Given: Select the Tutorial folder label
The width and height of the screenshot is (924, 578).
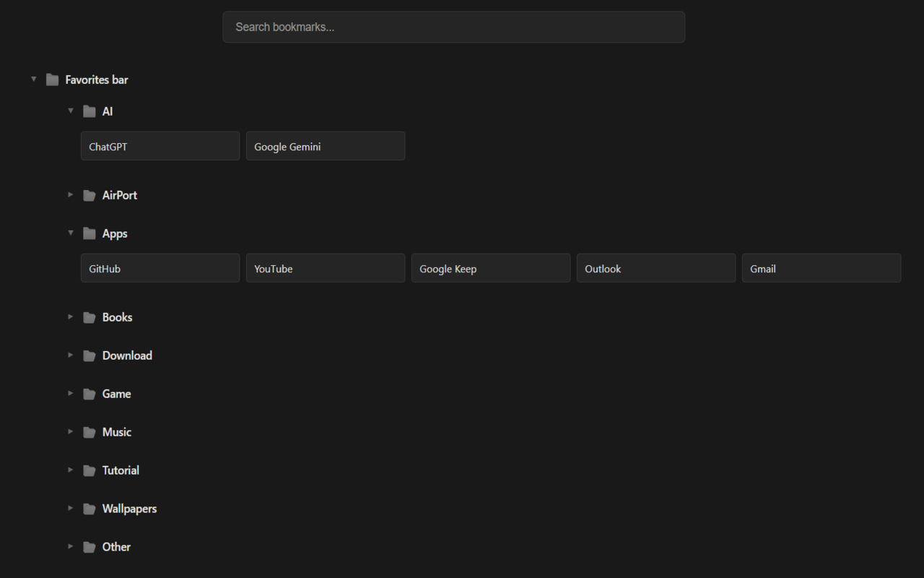Looking at the screenshot, I should 121,470.
